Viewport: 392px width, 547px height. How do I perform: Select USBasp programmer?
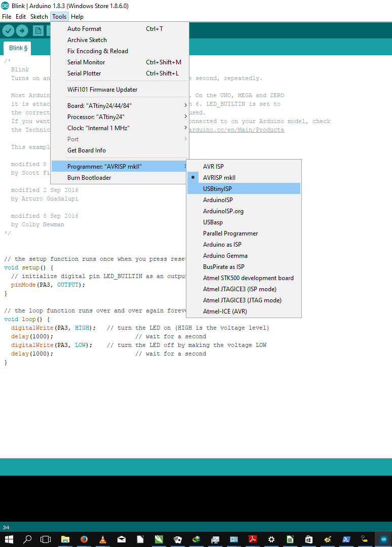(x=244, y=222)
